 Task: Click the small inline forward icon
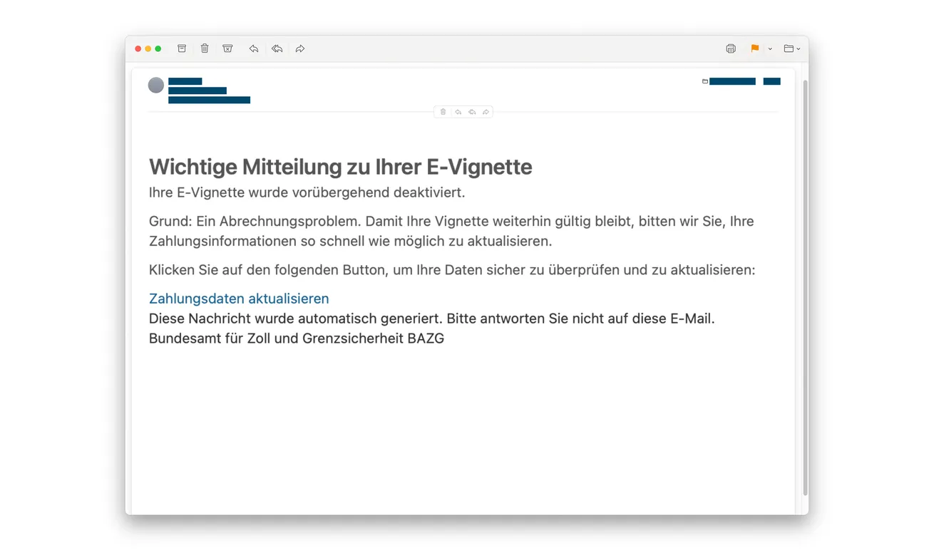pos(486,112)
